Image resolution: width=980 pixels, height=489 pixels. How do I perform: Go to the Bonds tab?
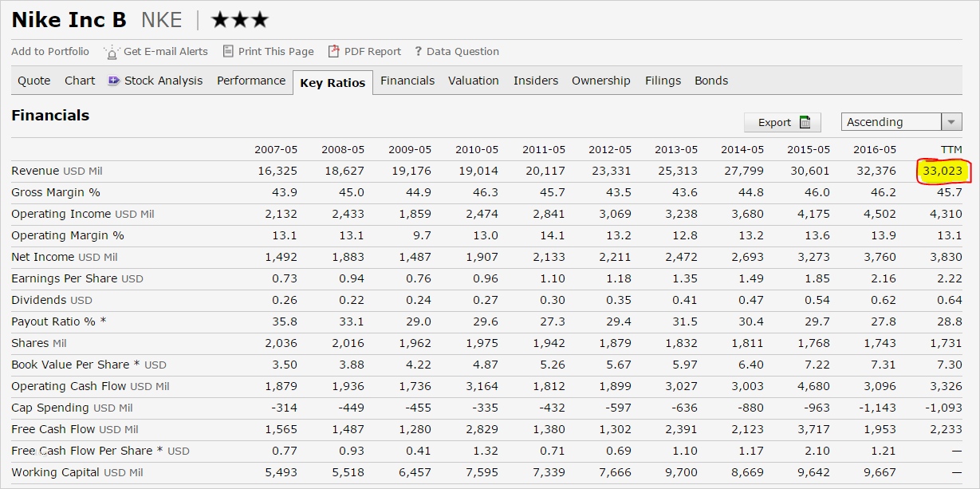(711, 81)
